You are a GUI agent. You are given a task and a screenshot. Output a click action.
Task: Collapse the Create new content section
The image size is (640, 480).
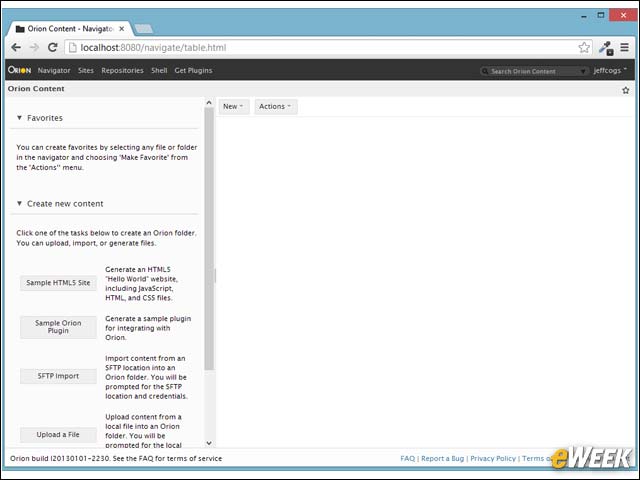19,203
